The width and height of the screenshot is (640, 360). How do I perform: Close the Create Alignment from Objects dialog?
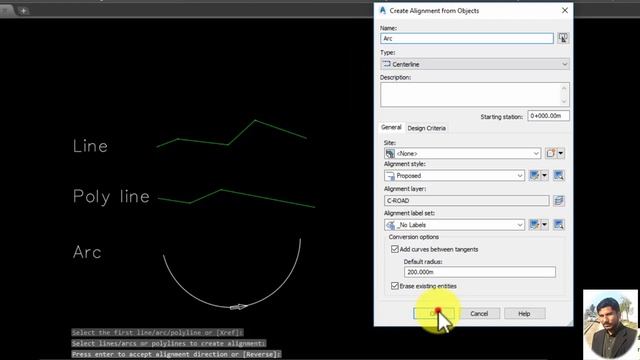[564, 11]
